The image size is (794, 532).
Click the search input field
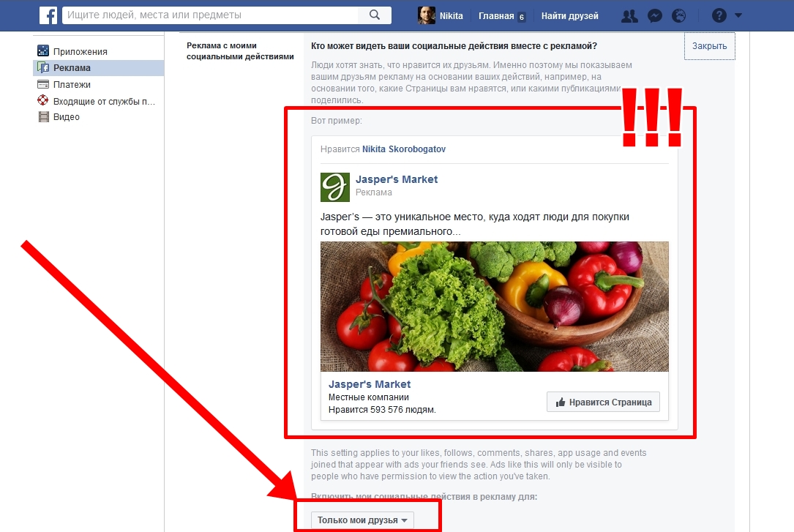(212, 15)
